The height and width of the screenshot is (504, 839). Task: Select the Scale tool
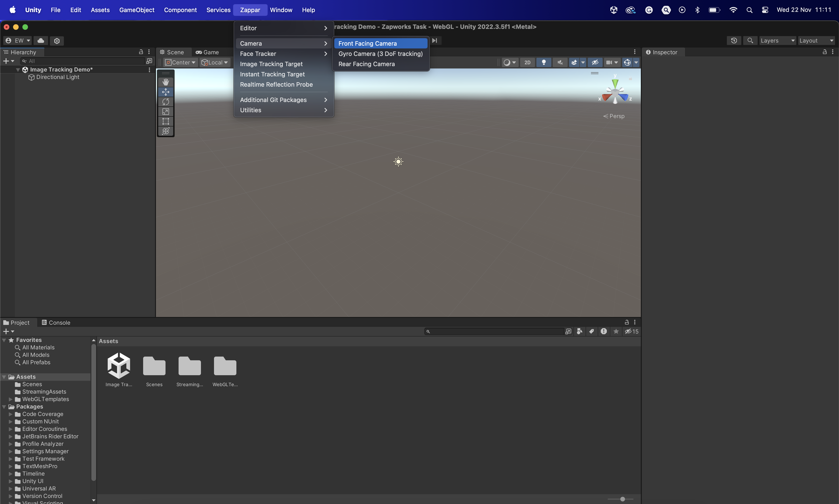pos(166,111)
